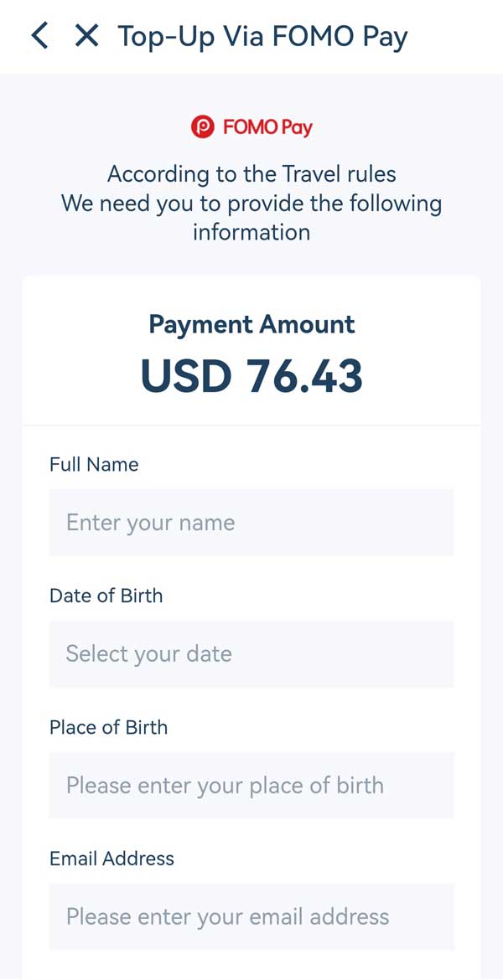
Task: Click the "Email Address" field label
Action: [112, 859]
